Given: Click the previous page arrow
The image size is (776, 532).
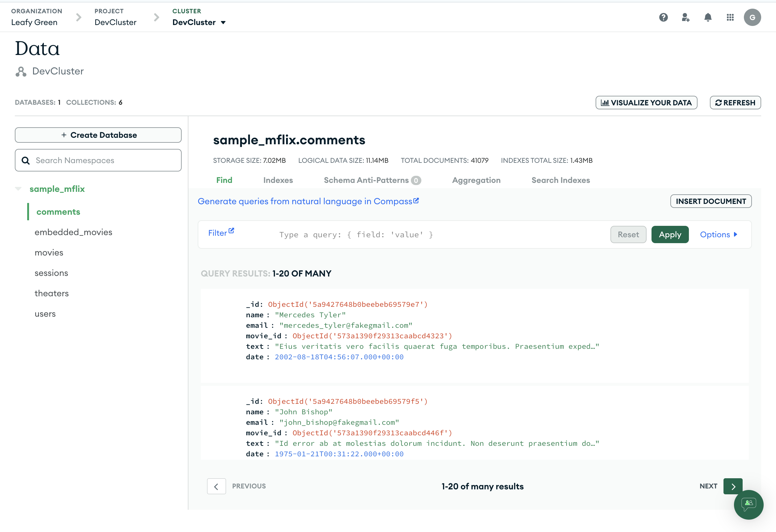Looking at the screenshot, I should [x=216, y=486].
